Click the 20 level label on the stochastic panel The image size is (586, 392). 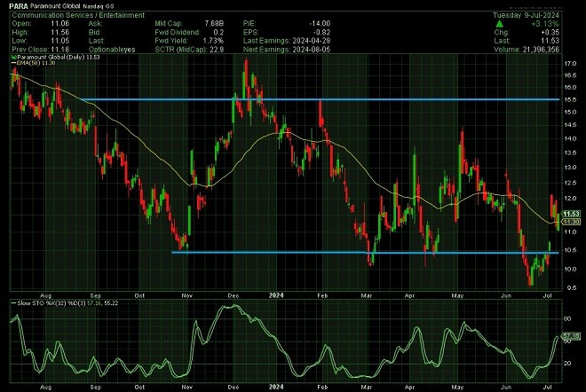[x=567, y=364]
